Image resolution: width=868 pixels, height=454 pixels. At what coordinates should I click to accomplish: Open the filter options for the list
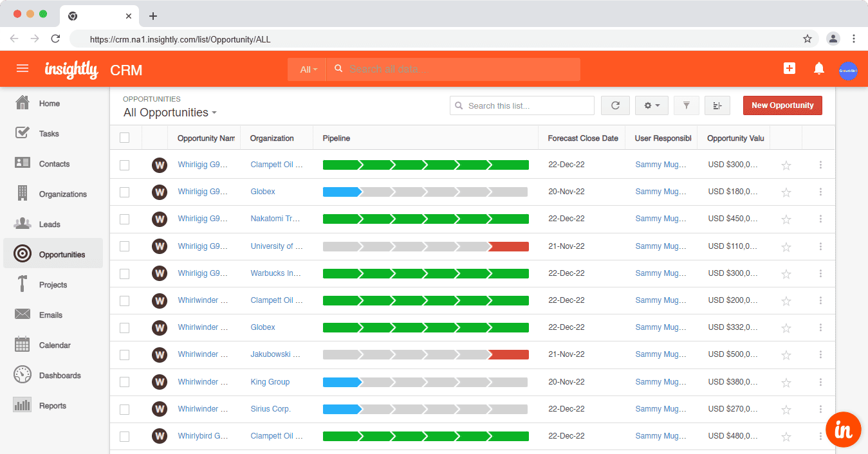pos(686,105)
